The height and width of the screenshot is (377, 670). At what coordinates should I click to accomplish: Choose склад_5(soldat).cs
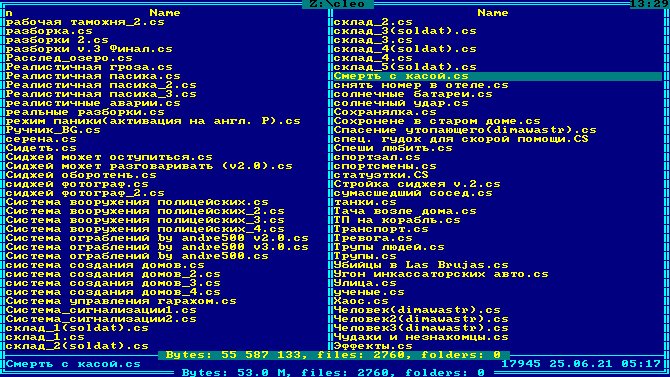[405, 67]
